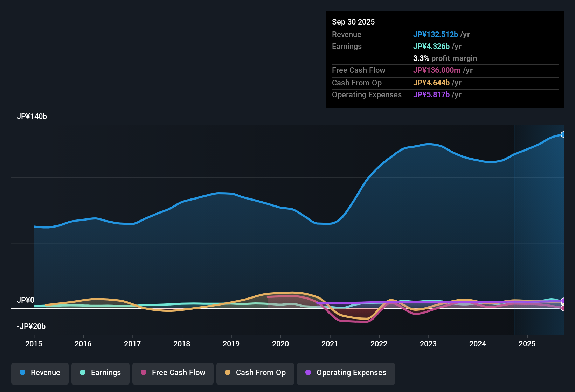
Task: Click the pink endpoint marker at the chart edge
Action: click(563, 308)
